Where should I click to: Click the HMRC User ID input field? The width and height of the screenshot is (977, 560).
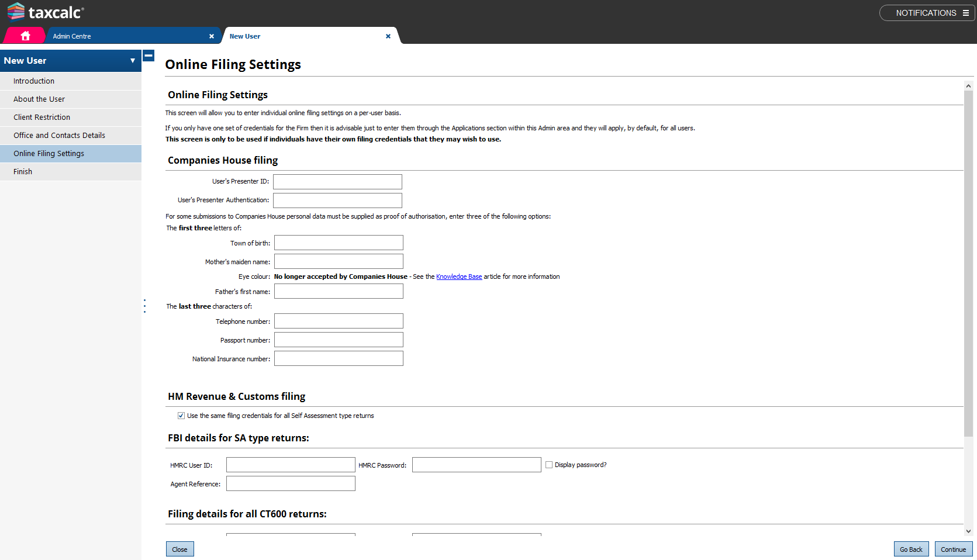click(291, 464)
